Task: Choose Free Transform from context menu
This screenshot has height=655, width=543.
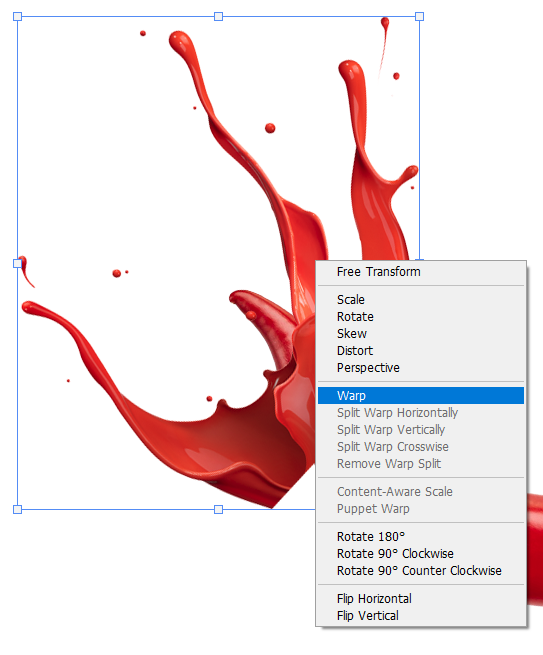Action: [x=421, y=272]
